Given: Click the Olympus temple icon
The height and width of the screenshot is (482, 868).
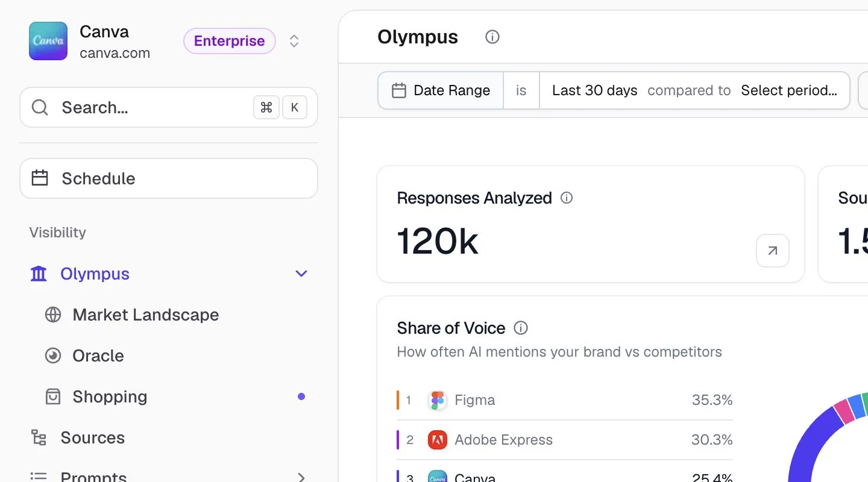Looking at the screenshot, I should (39, 274).
